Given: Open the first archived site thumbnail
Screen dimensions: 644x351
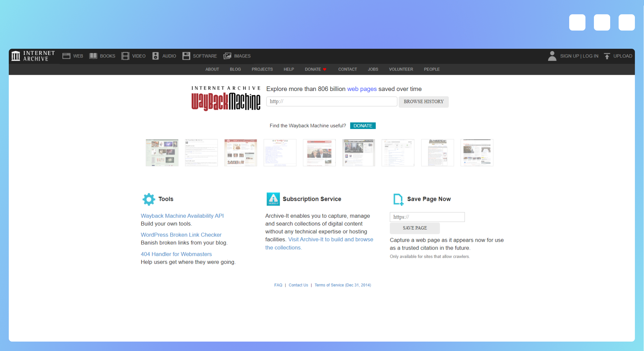Looking at the screenshot, I should [x=162, y=152].
